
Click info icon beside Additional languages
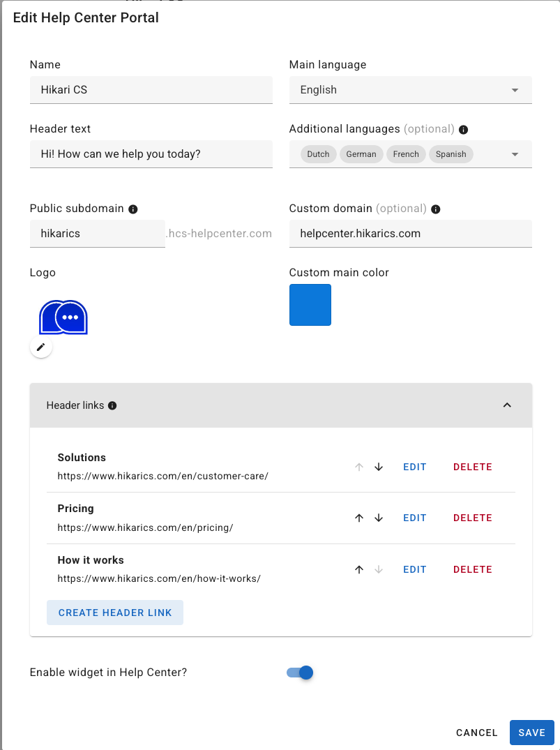coord(464,129)
